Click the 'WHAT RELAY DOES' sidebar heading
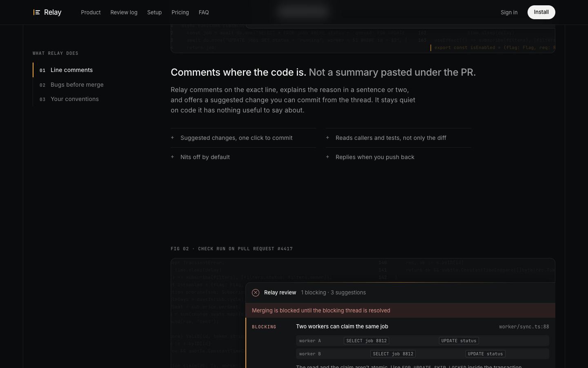The width and height of the screenshot is (588, 368). point(56,53)
